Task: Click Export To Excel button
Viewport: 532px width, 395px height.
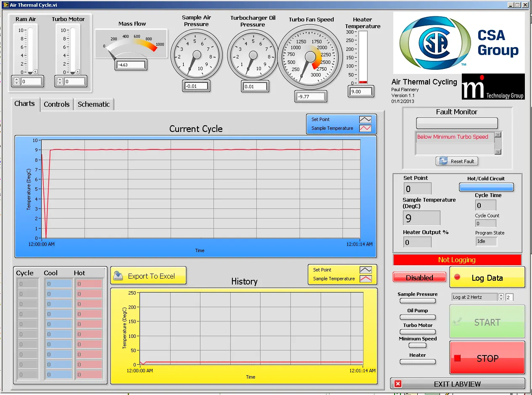Action: coord(148,276)
